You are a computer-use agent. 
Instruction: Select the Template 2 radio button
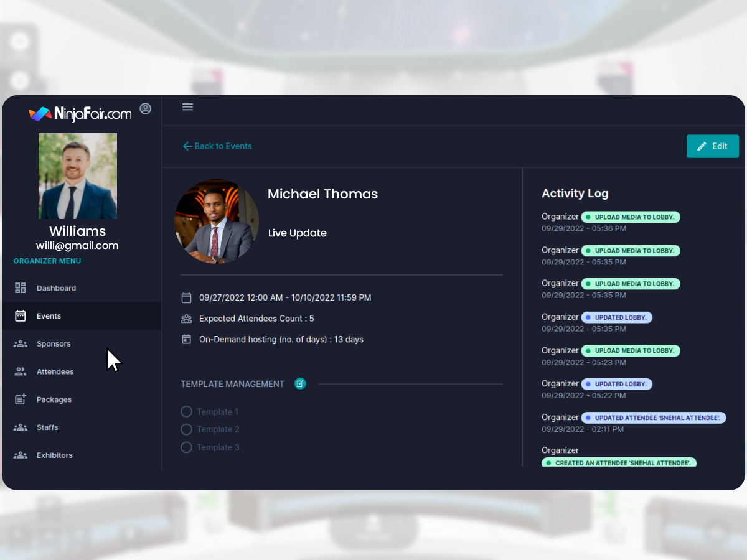[186, 429]
